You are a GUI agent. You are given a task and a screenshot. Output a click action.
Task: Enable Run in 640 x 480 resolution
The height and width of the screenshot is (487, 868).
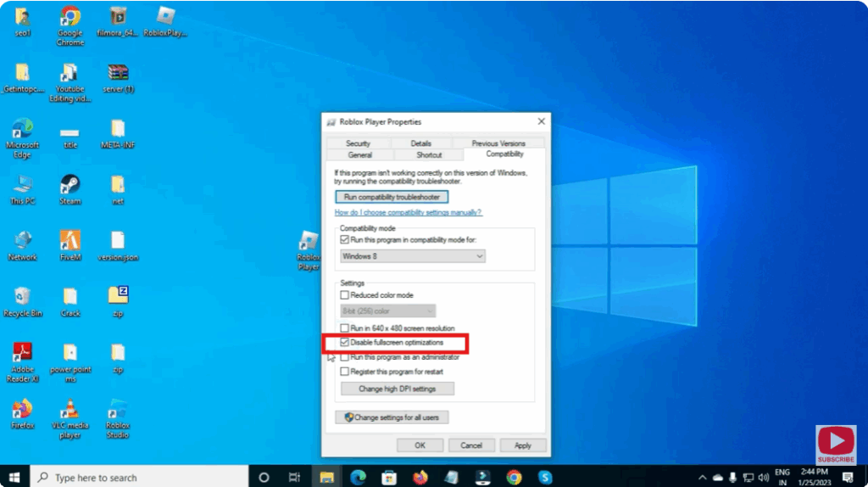[x=344, y=328]
